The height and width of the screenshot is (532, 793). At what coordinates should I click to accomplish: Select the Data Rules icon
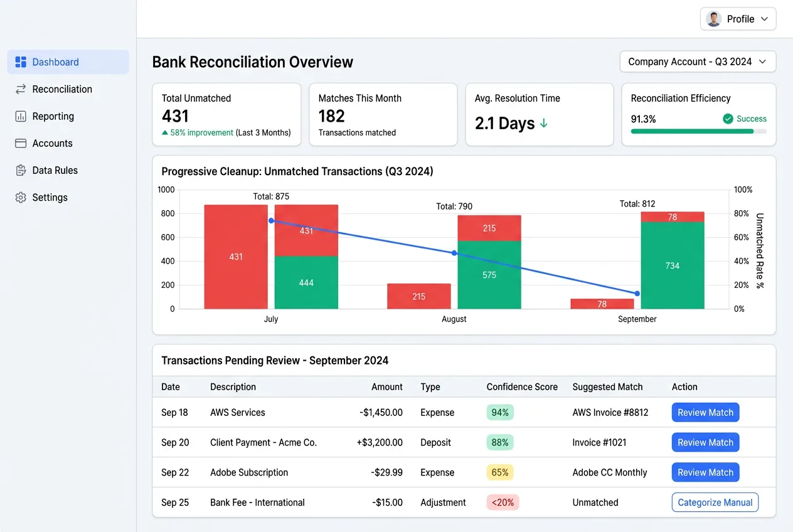tap(20, 170)
